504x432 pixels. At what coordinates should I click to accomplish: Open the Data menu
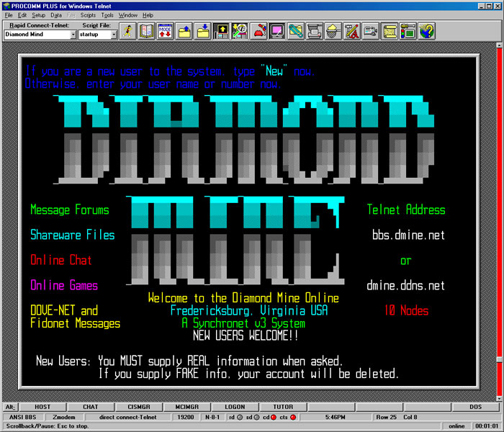tap(56, 15)
